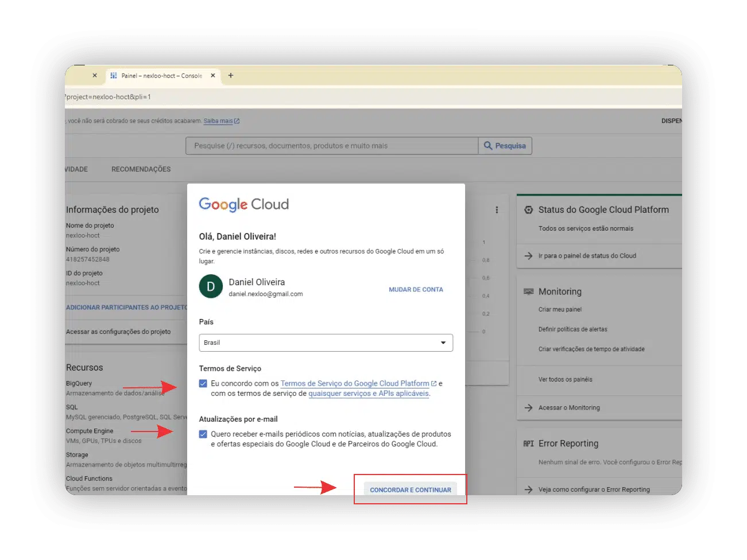
Task: Click Acessar o Monitoring arrow link
Action: click(x=569, y=408)
